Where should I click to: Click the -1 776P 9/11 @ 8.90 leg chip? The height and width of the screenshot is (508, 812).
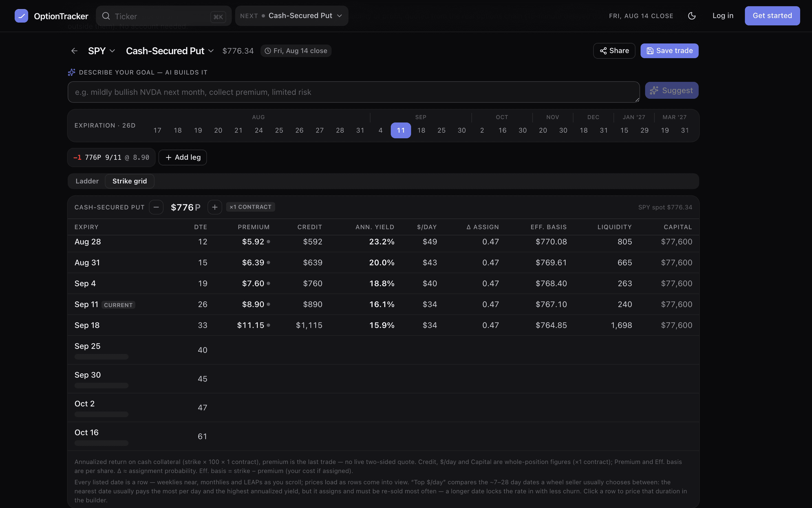point(111,157)
